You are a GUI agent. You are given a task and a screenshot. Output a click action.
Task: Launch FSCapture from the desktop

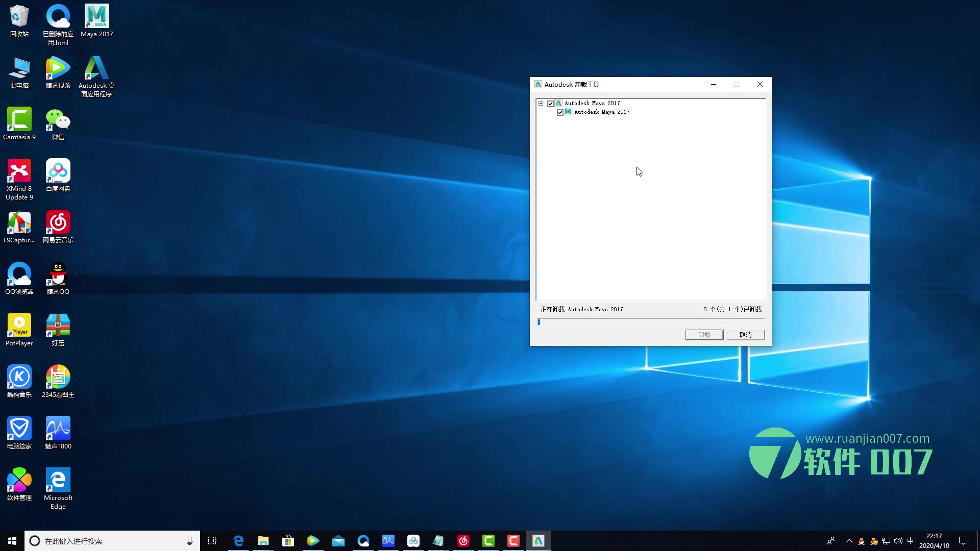pyautogui.click(x=19, y=227)
